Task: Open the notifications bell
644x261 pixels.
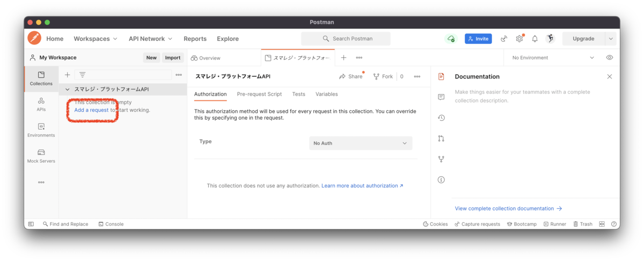Action: [x=535, y=39]
